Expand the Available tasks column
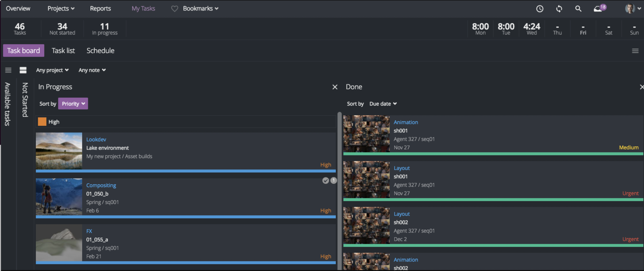Viewport: 644px width, 271px height. [x=7, y=104]
